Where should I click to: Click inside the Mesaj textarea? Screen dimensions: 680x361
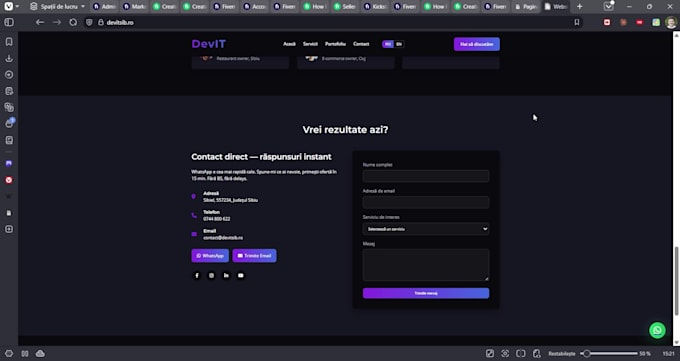[426, 265]
